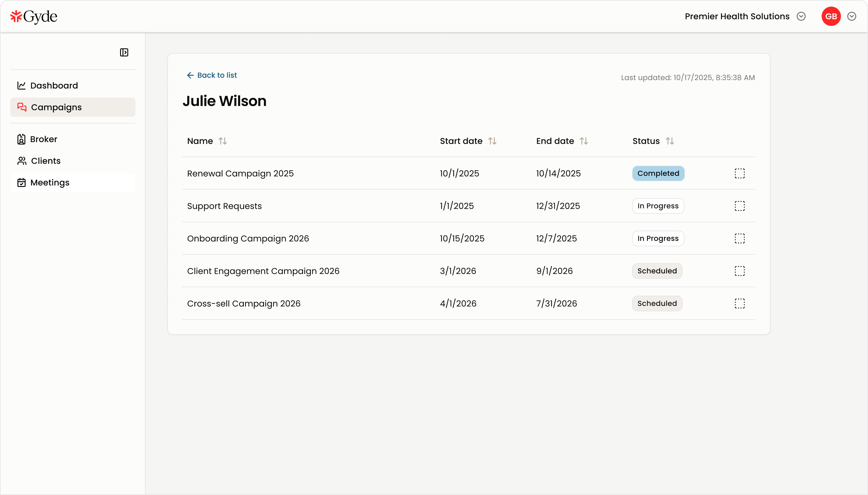
Task: Sort by End date arrows
Action: pos(584,141)
